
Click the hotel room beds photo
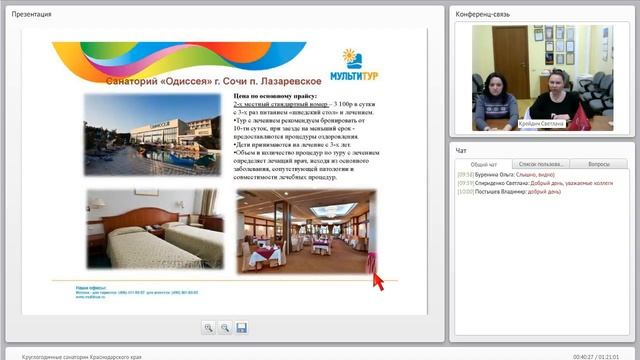(155, 229)
